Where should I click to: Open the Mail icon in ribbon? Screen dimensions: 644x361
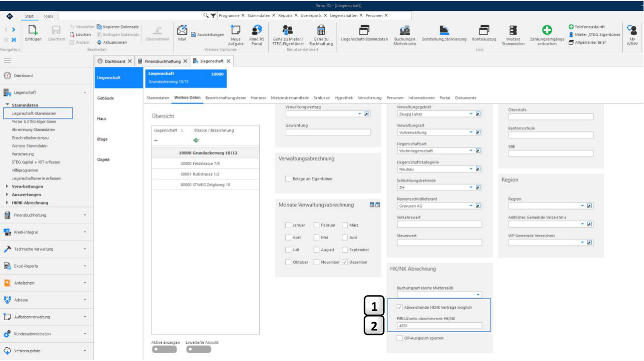point(182,30)
